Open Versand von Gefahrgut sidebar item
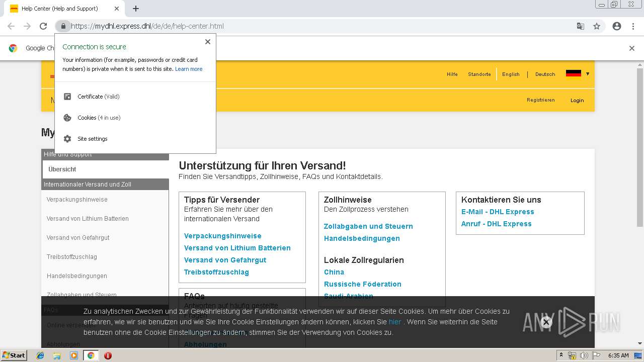The width and height of the screenshot is (644, 362). (x=78, y=238)
